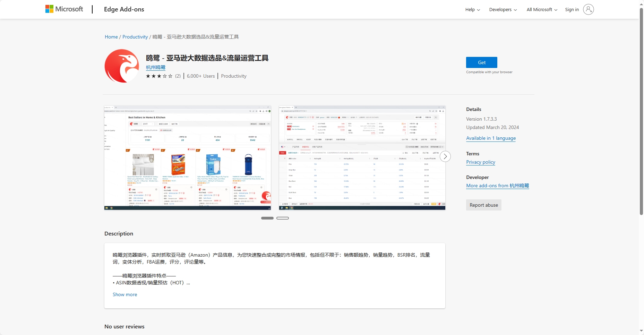Expand the All Microsoft dropdown
The width and height of the screenshot is (644, 335).
(542, 10)
